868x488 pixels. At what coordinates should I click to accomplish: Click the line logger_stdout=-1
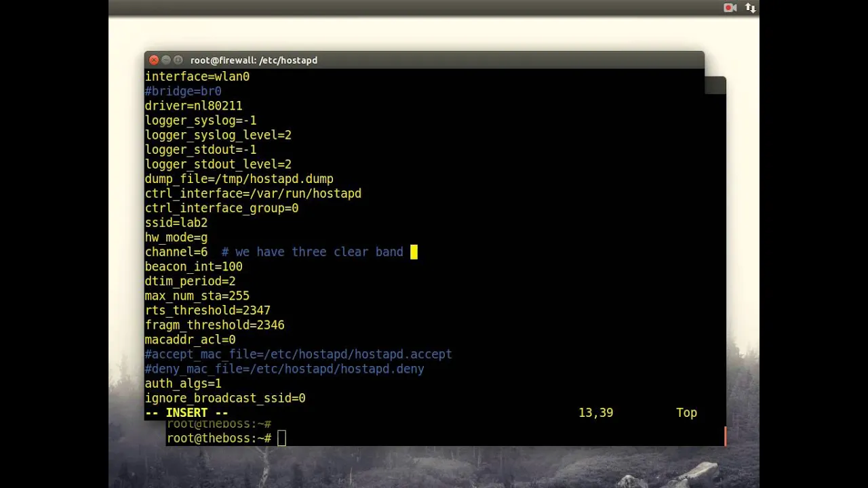201,150
